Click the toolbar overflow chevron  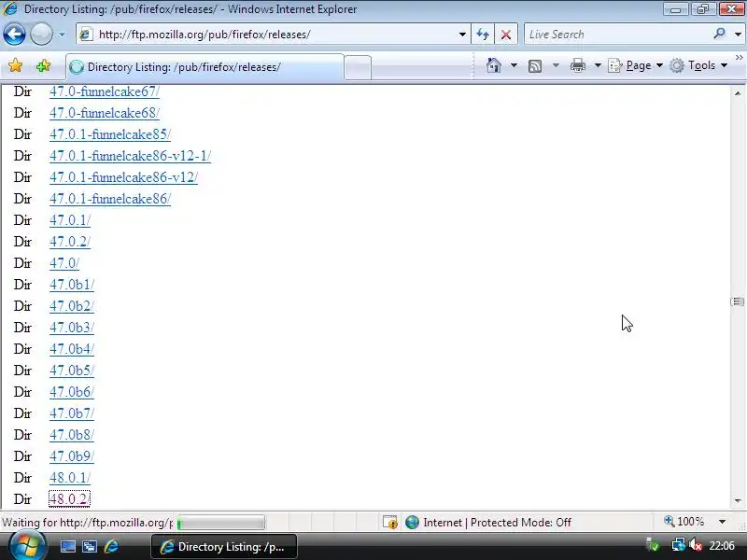[x=739, y=58]
